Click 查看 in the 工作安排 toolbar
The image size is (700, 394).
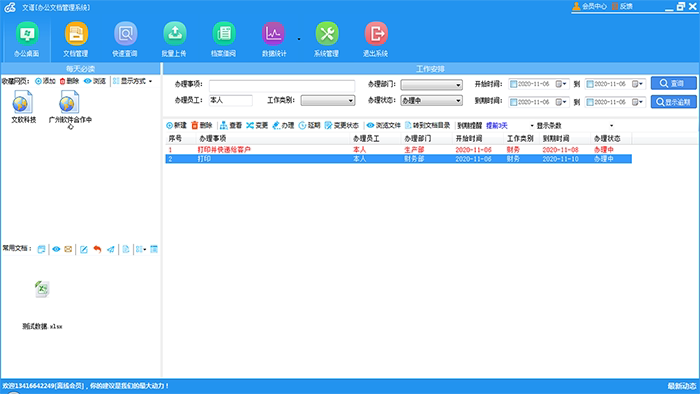pos(231,126)
